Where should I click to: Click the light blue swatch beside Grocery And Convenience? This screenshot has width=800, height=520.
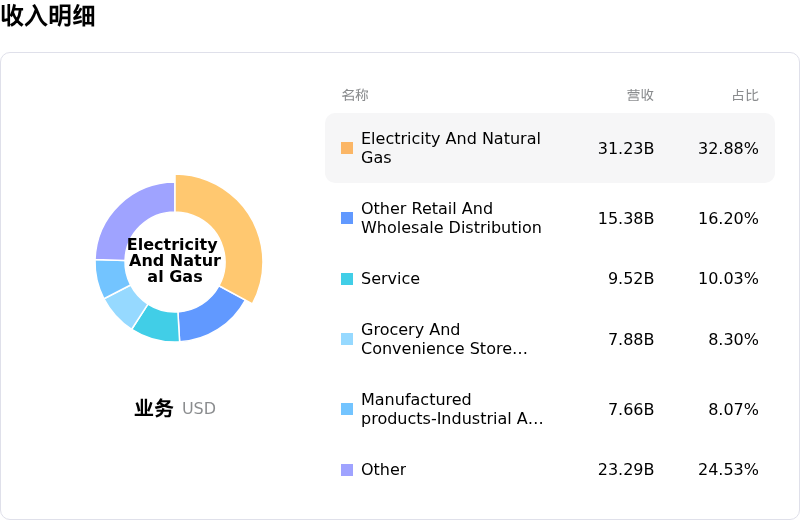[347, 339]
